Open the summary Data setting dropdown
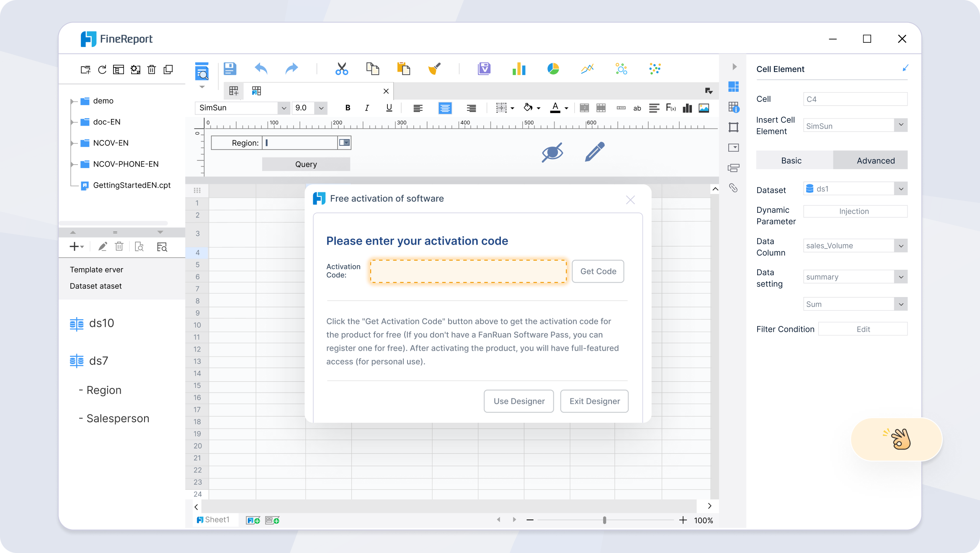The width and height of the screenshot is (980, 553). click(x=901, y=277)
